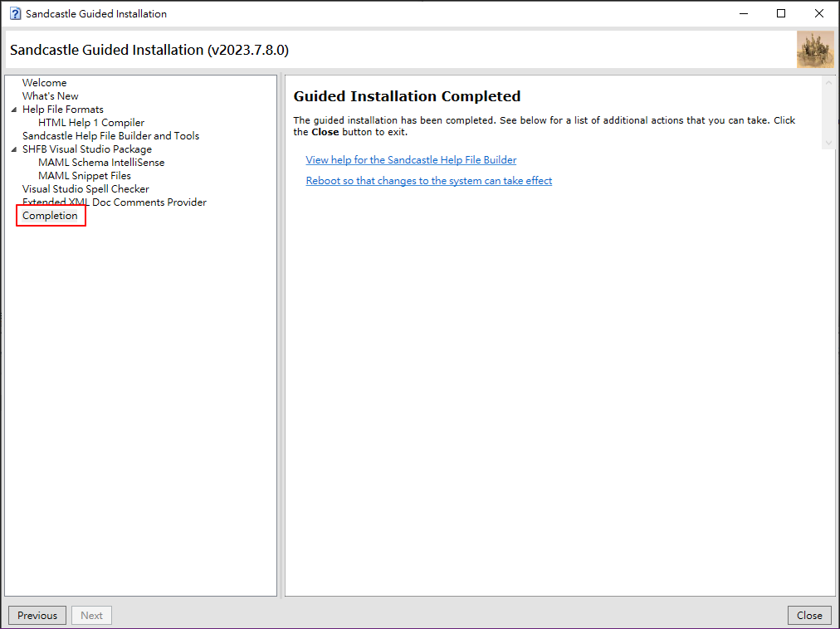The width and height of the screenshot is (840, 629).
Task: Click the help icon in the title bar
Action: pyautogui.click(x=16, y=13)
